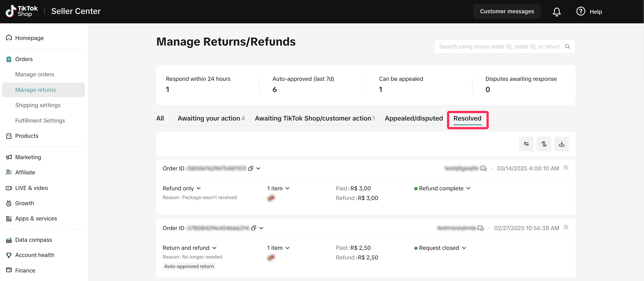Click the sort arrows icon
644x281 pixels.
point(544,144)
